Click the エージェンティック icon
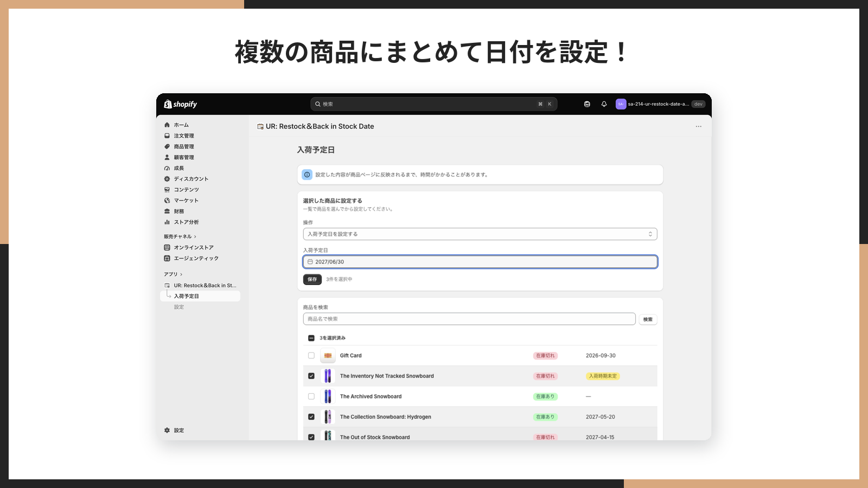The height and width of the screenshot is (488, 868). coord(167,258)
